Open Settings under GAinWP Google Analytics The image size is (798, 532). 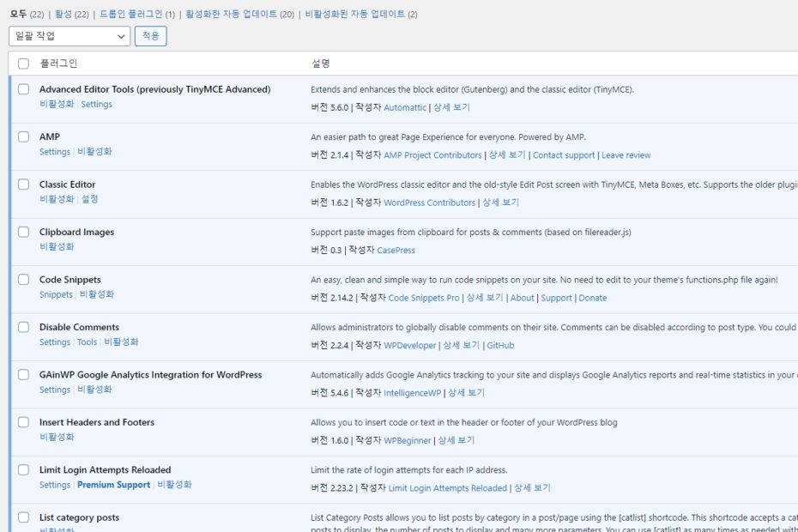pos(55,390)
